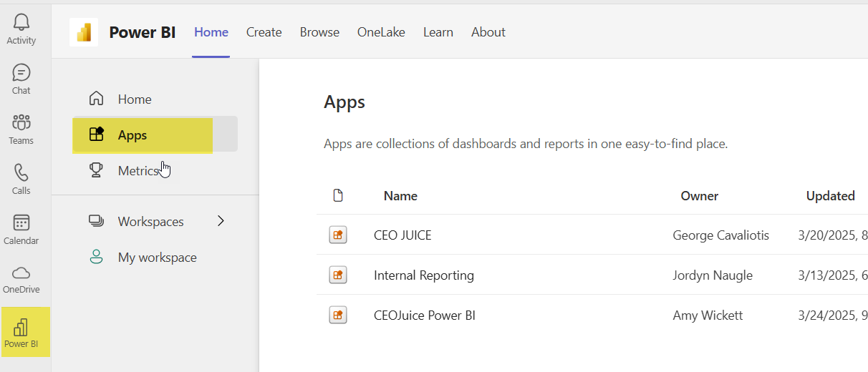The width and height of the screenshot is (868, 372).
Task: Open the Internal Reporting app
Action: (424, 275)
